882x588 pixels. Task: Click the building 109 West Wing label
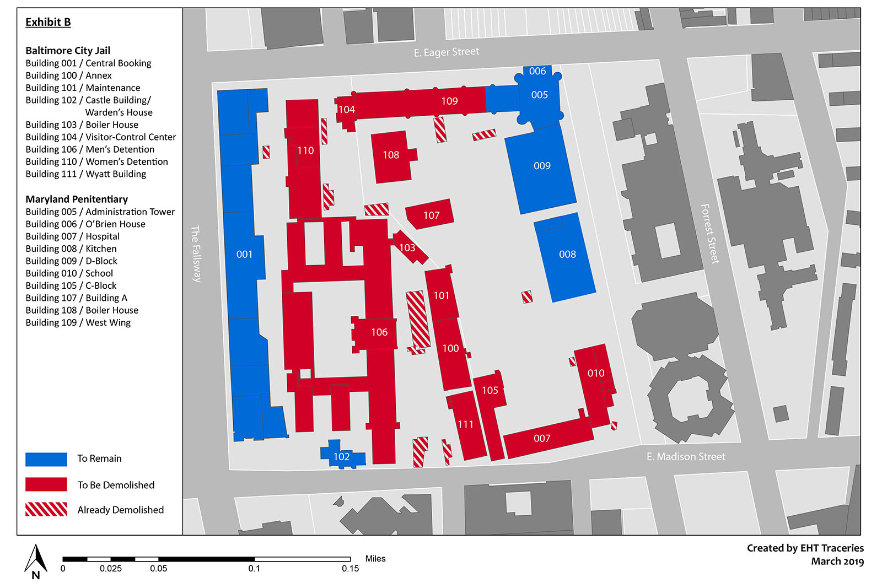pyautogui.click(x=449, y=101)
